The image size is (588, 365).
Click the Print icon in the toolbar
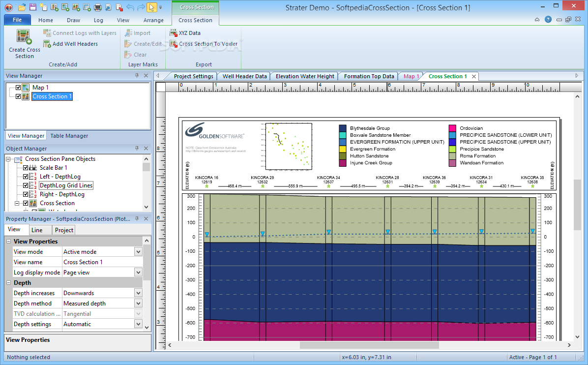97,7
